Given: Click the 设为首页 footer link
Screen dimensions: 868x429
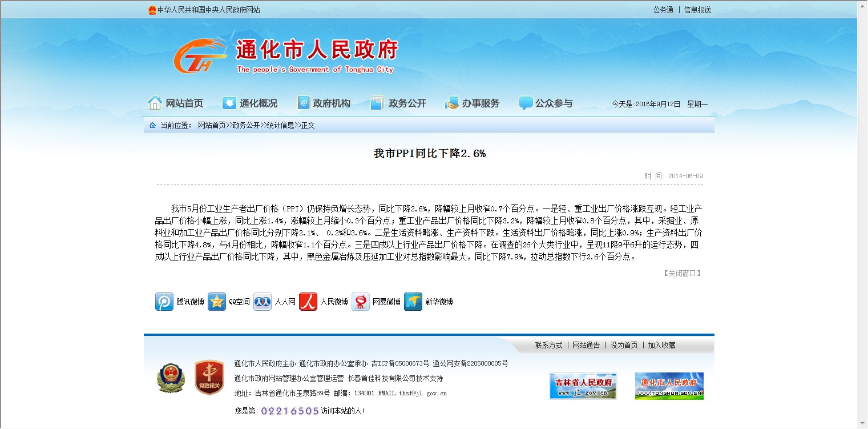Looking at the screenshot, I should coord(624,345).
